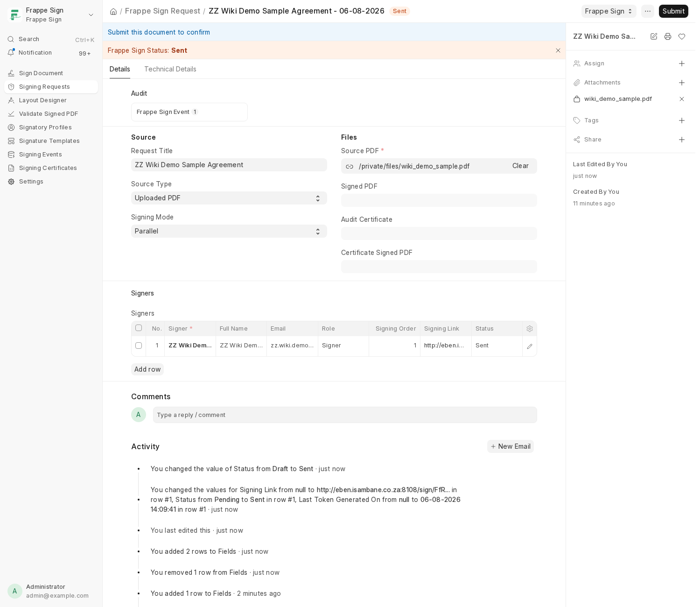Clear the Source PDF file

click(520, 166)
